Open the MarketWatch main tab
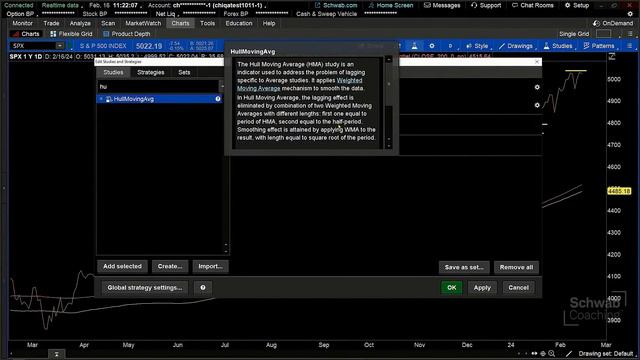Image resolution: width=640 pixels, height=360 pixels. [x=143, y=23]
